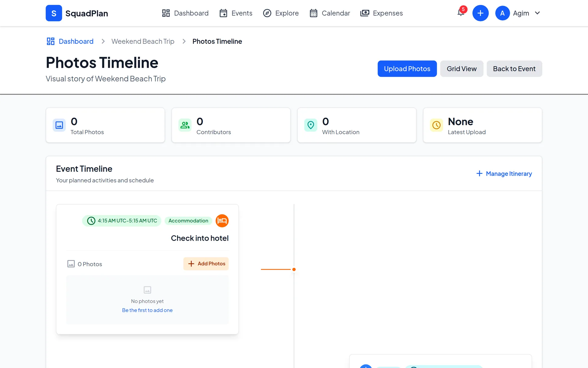Open the Dashboard nav item
This screenshot has width=588, height=368.
click(x=185, y=13)
